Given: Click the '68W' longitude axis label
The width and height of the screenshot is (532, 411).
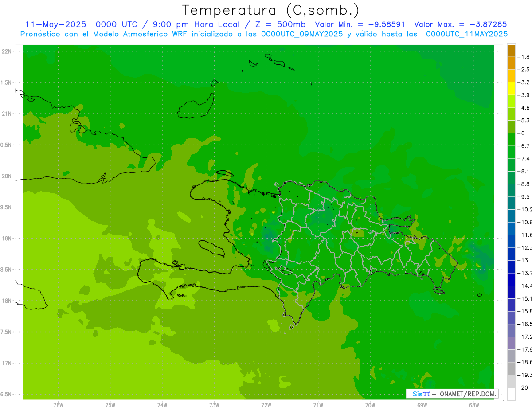Looking at the screenshot, I should coord(474,405).
